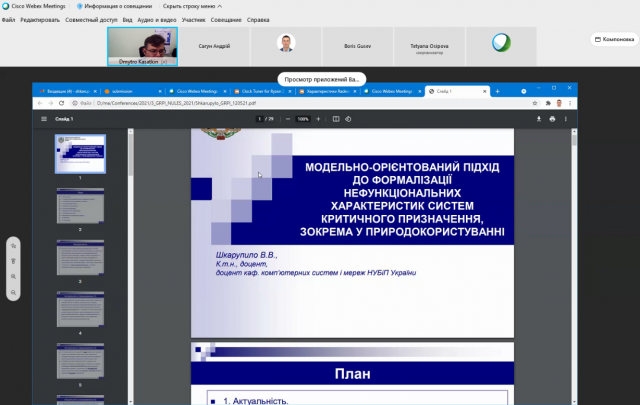The width and height of the screenshot is (640, 405).
Task: Download the PDF file
Action: point(539,119)
